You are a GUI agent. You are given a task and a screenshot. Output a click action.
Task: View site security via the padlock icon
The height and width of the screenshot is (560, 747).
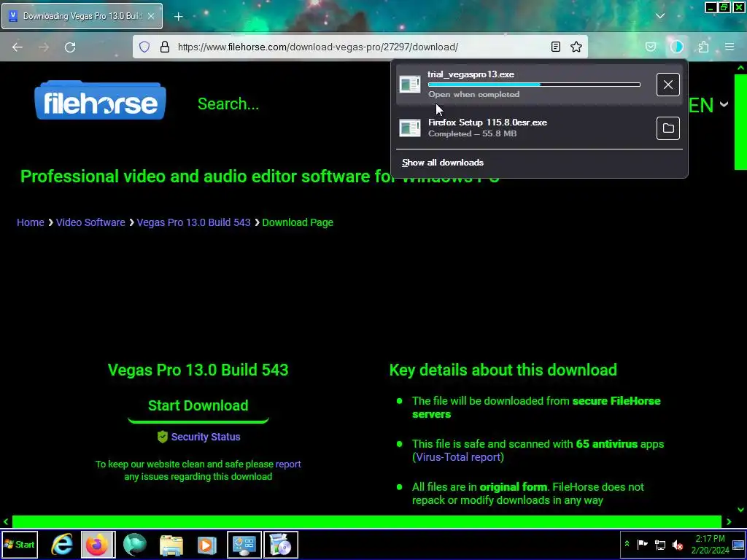(165, 47)
